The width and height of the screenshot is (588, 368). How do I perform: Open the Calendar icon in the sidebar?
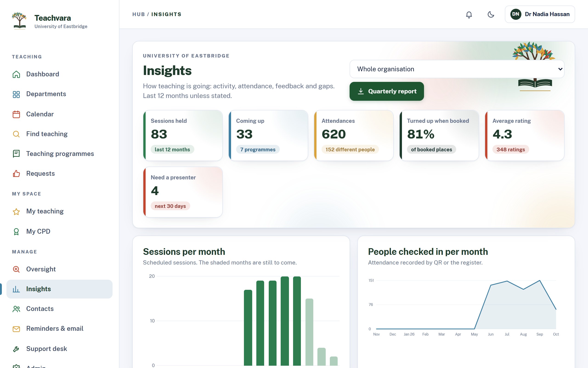pyautogui.click(x=16, y=114)
